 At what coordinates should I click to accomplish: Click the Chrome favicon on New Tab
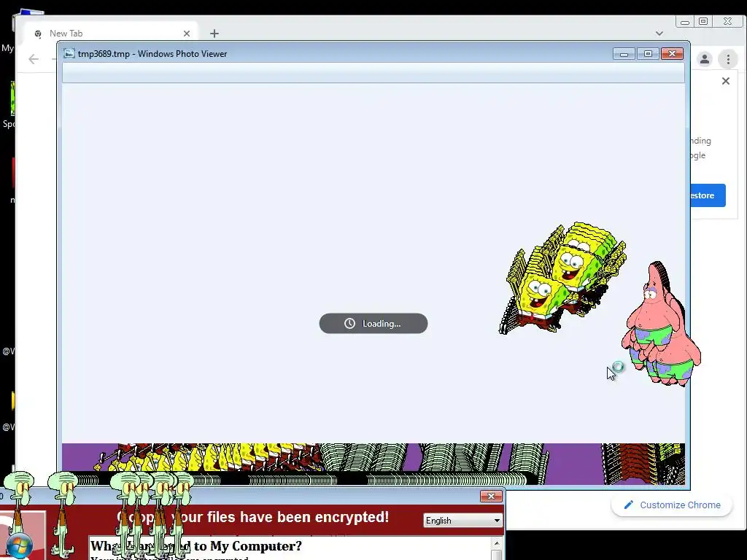(x=38, y=34)
